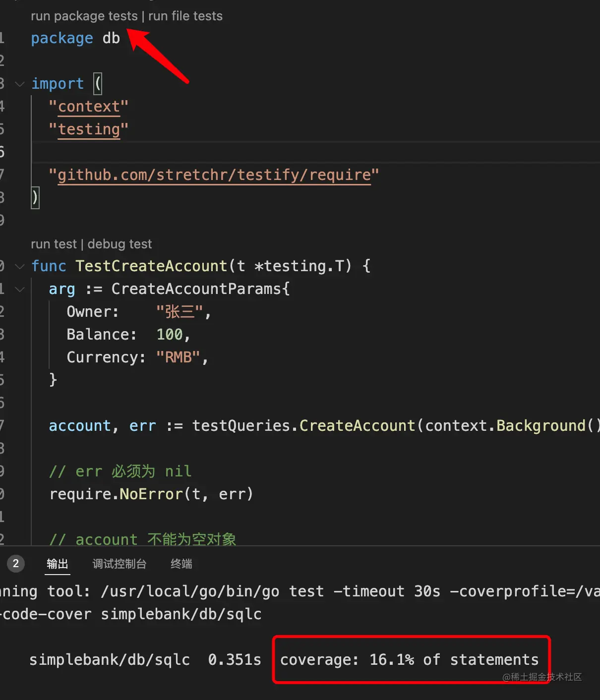600x700 pixels.
Task: Click the Owner value "张三"
Action: click(180, 312)
